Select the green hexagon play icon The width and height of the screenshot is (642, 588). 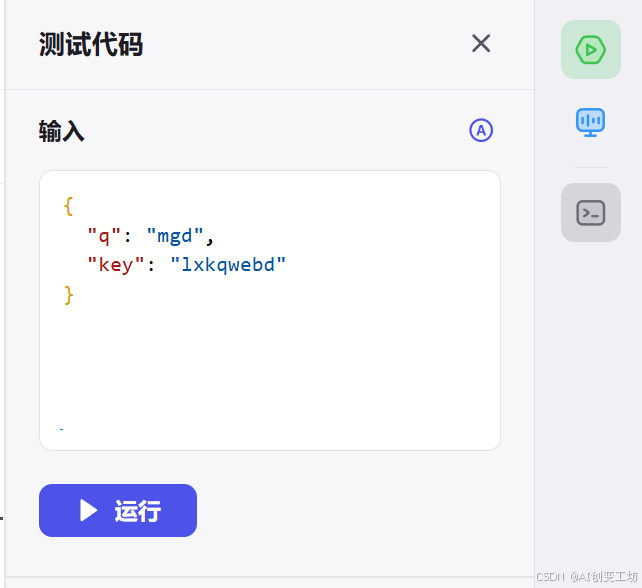pyautogui.click(x=590, y=50)
